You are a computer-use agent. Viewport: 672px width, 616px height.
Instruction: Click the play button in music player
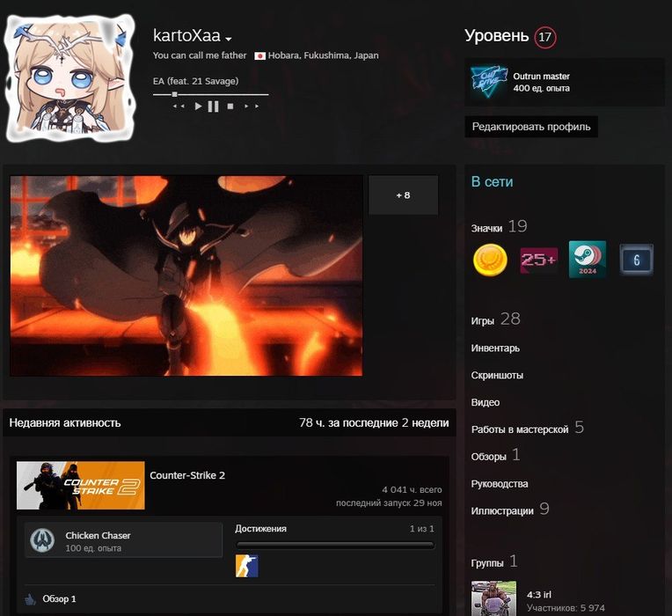198,106
